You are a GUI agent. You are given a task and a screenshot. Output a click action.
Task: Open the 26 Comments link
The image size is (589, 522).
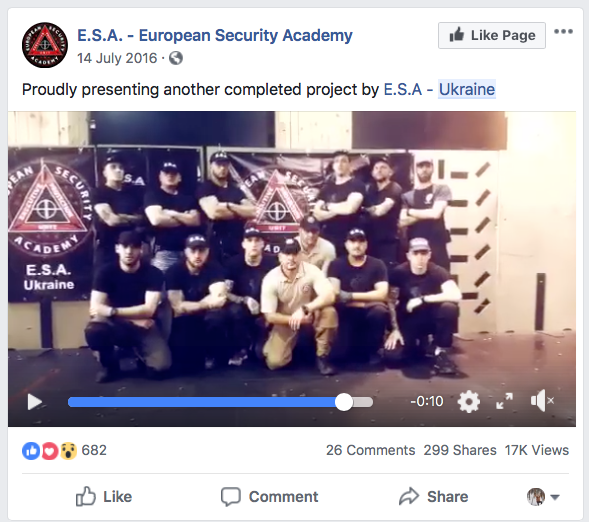(370, 450)
